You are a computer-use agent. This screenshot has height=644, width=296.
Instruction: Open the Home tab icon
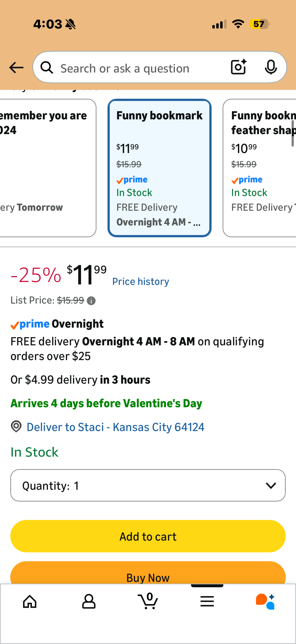pyautogui.click(x=29, y=602)
